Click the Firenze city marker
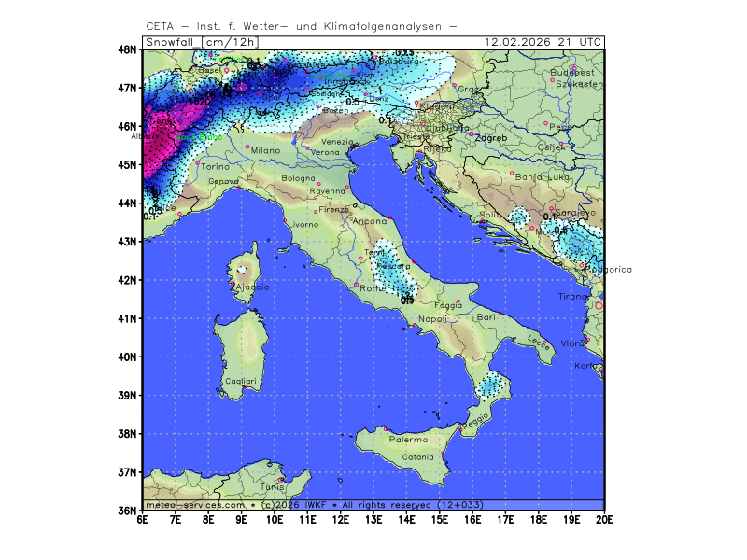This screenshot has height=560, width=747. tap(316, 211)
